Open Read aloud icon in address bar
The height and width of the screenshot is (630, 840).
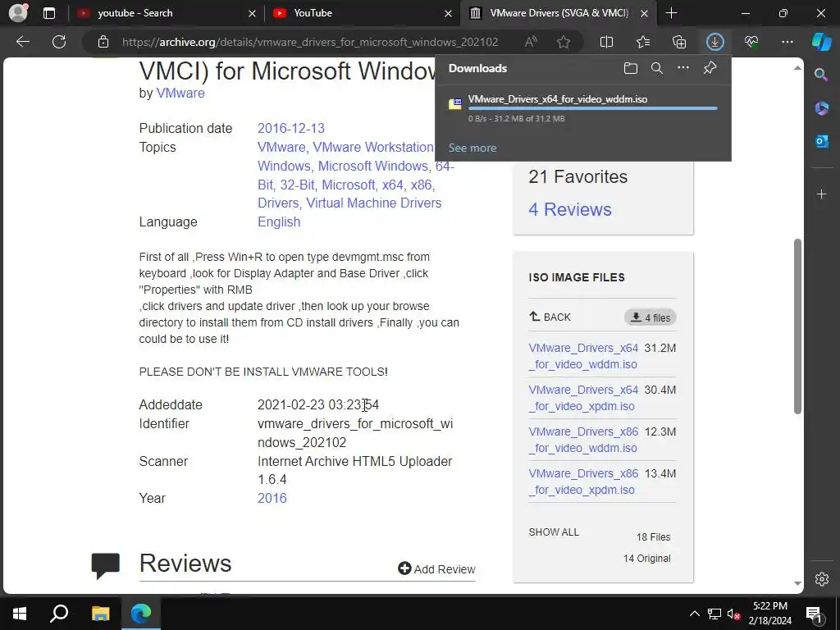click(531, 42)
